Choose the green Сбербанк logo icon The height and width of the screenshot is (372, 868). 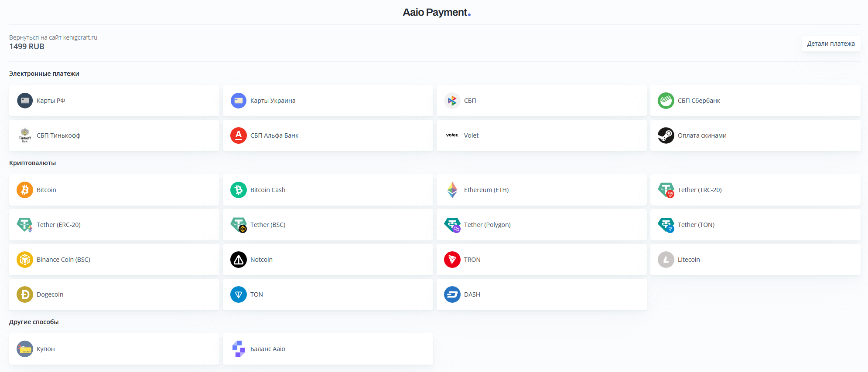tap(666, 101)
